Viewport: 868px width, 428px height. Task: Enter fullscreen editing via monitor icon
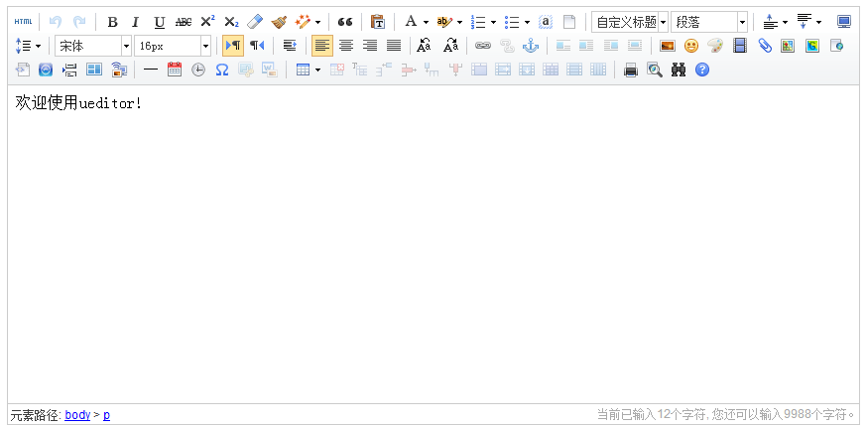(843, 22)
